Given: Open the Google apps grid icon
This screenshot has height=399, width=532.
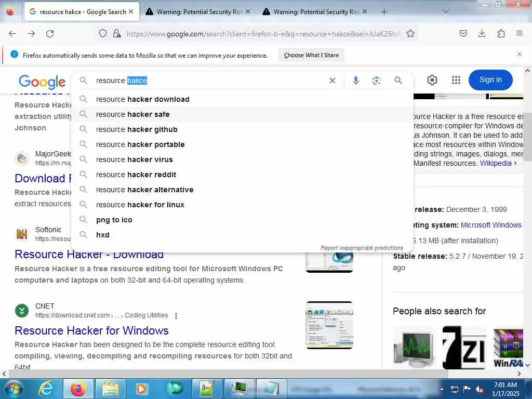Looking at the screenshot, I should click(456, 80).
